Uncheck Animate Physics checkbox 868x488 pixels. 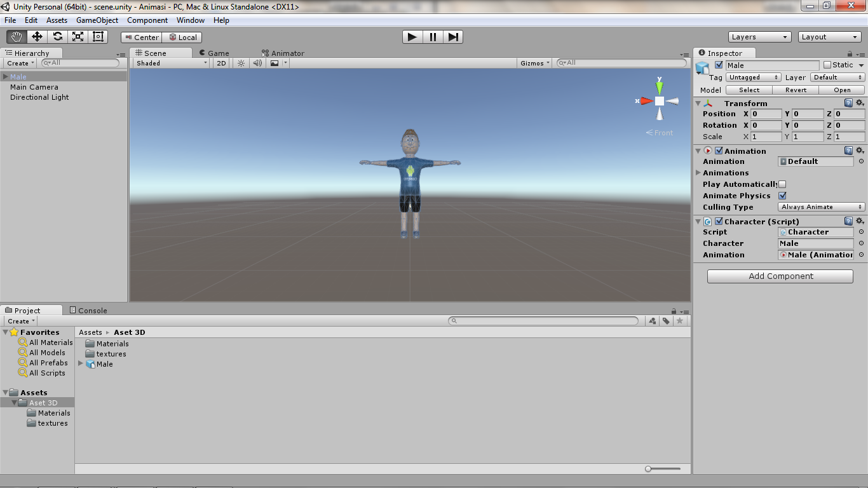coord(782,196)
